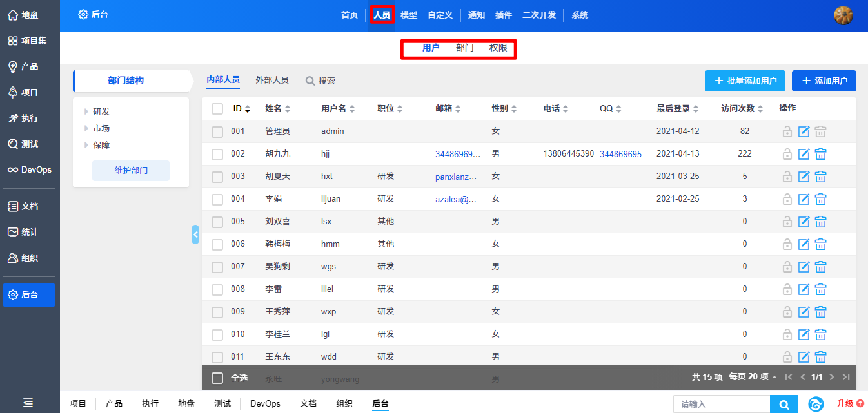Viewport: 868px width, 413px height.
Task: Check the checkbox for user 001 管理员
Action: coord(217,131)
